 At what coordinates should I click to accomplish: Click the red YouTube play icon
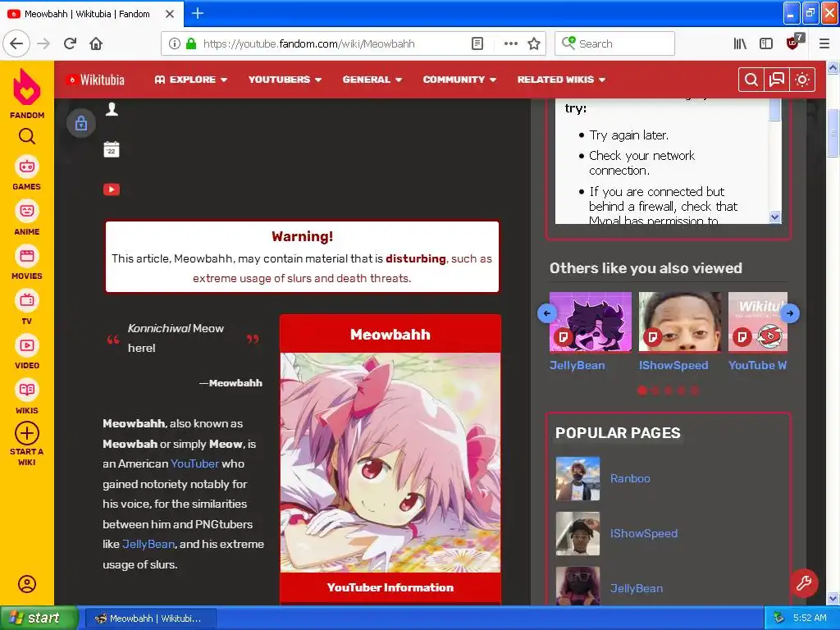click(x=112, y=189)
